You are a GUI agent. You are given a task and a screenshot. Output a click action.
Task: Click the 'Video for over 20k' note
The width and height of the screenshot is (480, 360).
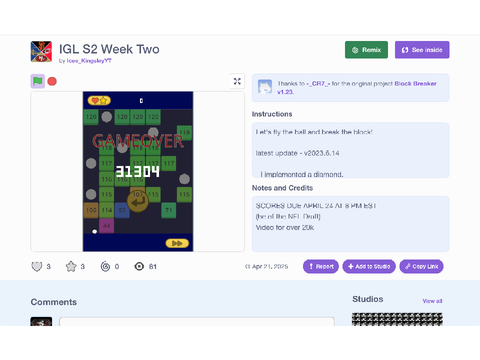pos(285,228)
